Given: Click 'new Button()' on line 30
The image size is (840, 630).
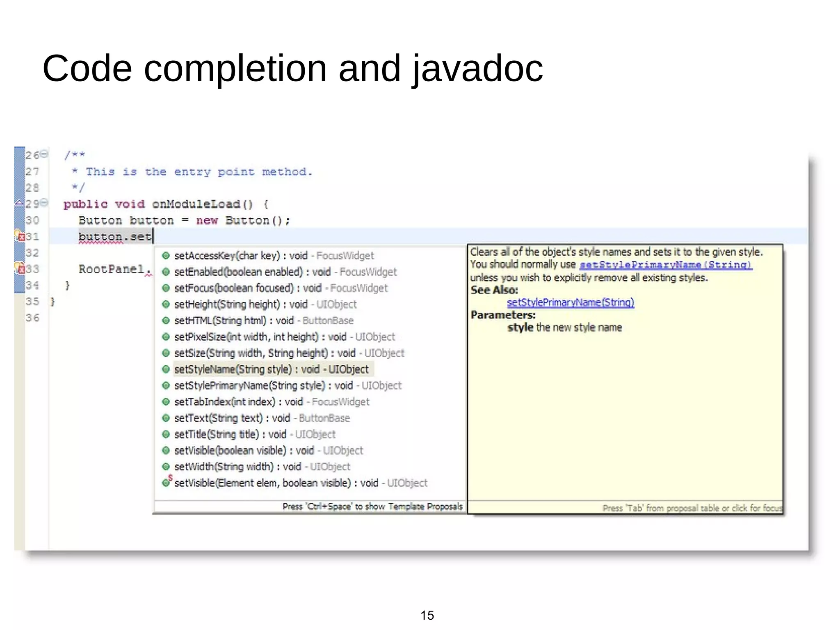Looking at the screenshot, I should [x=240, y=220].
